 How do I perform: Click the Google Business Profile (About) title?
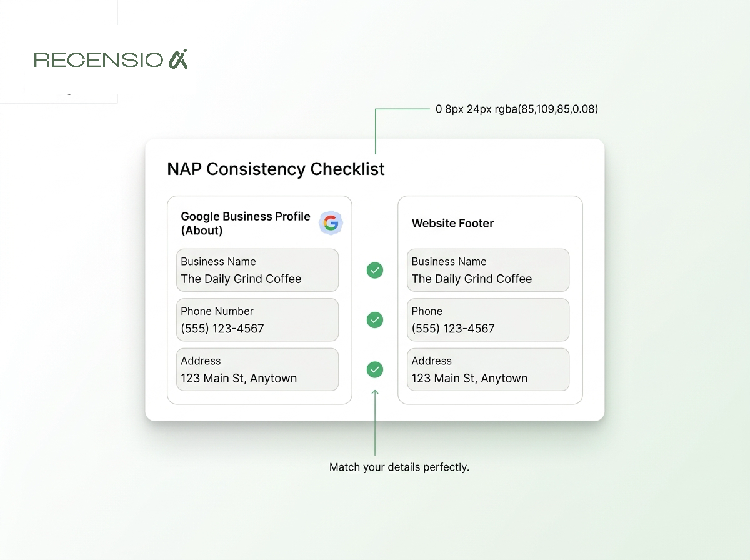[246, 223]
